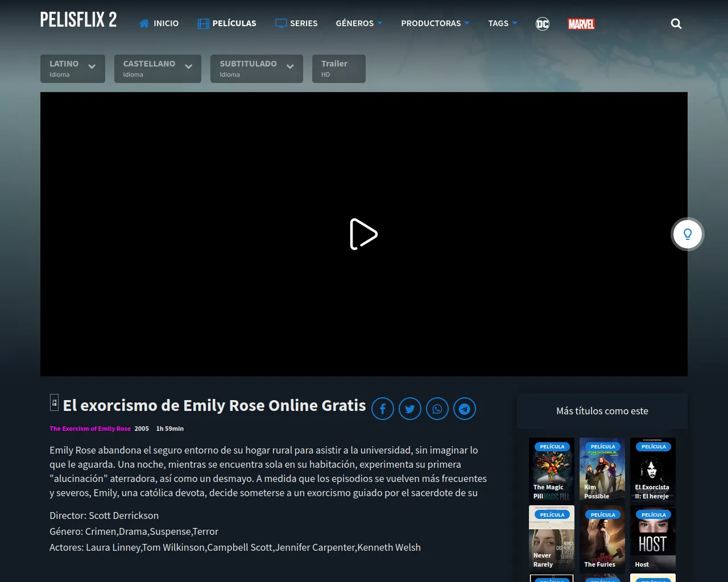Open the DC logo page

pos(543,24)
